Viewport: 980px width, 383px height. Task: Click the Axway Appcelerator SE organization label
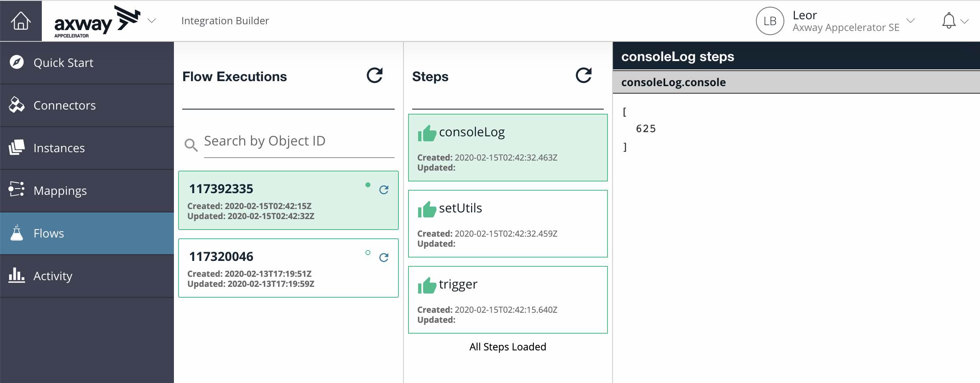click(x=846, y=28)
